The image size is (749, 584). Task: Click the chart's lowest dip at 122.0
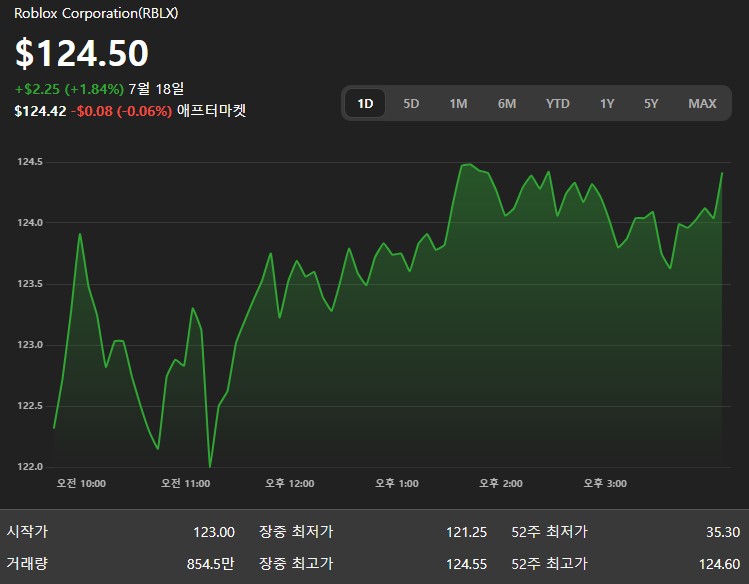tap(210, 466)
